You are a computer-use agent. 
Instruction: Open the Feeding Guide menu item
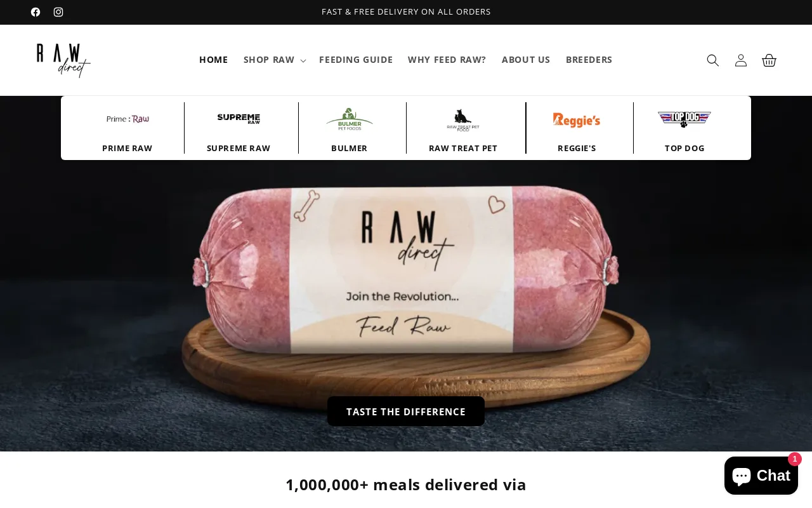pyautogui.click(x=356, y=60)
